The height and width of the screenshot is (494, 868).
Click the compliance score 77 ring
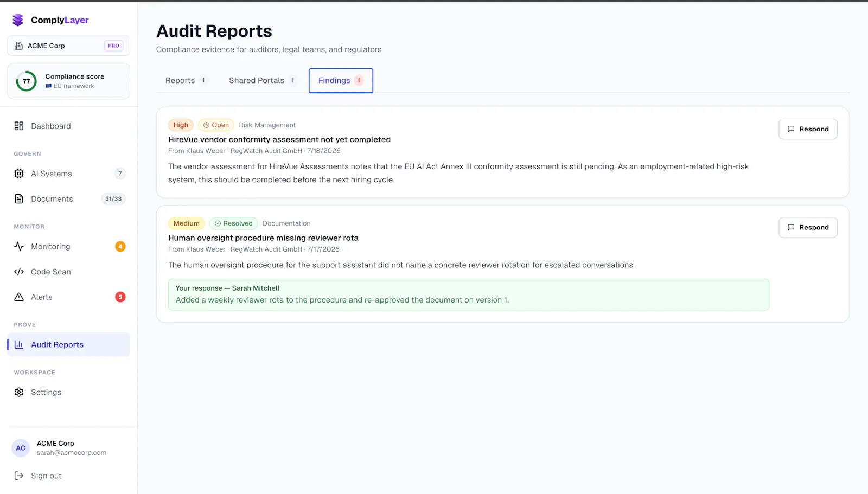coord(26,81)
